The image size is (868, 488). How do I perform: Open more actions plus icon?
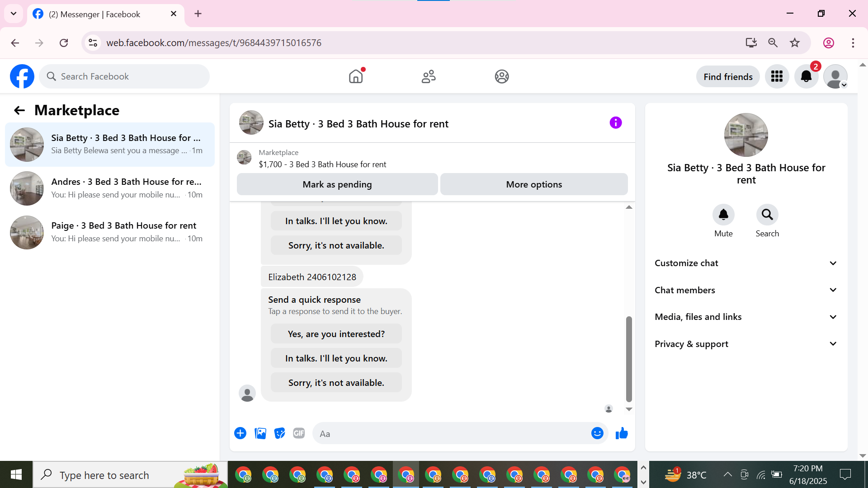240,433
